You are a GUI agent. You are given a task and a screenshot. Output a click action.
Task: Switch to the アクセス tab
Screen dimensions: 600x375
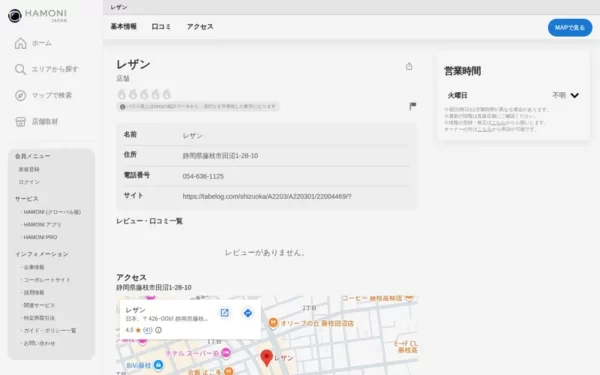tap(200, 27)
